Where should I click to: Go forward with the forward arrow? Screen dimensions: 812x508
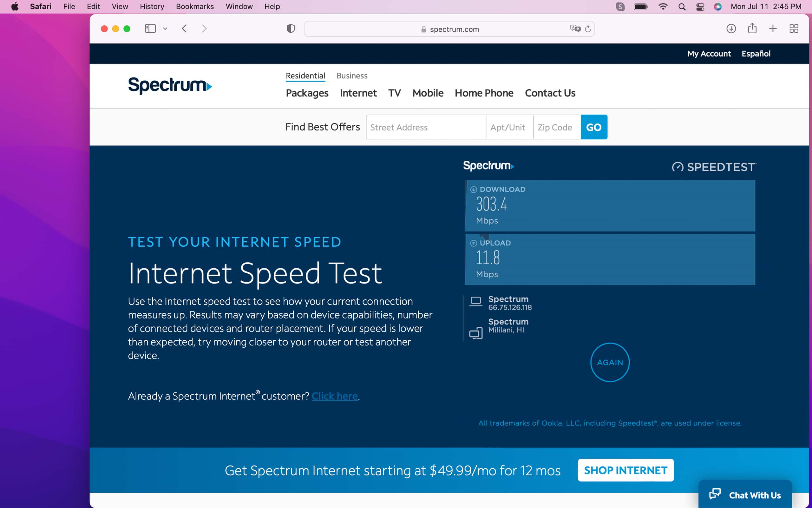point(204,29)
